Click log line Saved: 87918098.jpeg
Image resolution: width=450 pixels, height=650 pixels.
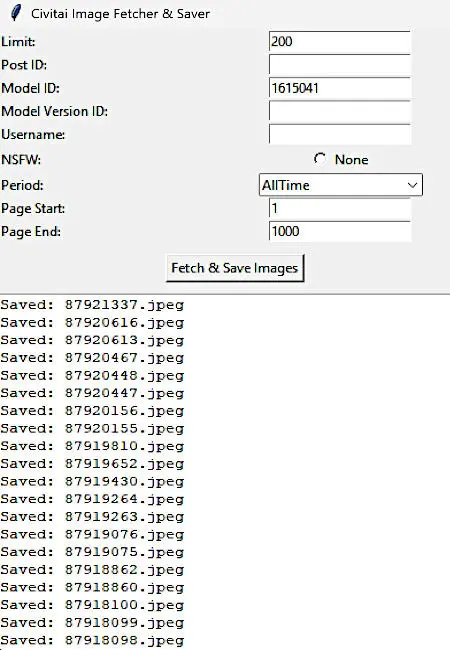pos(92,641)
